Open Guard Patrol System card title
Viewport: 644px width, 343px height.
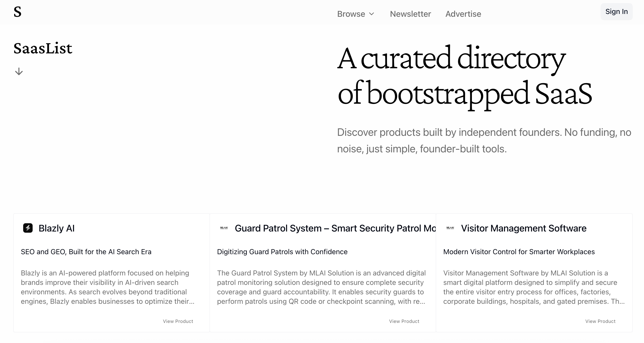click(335, 228)
